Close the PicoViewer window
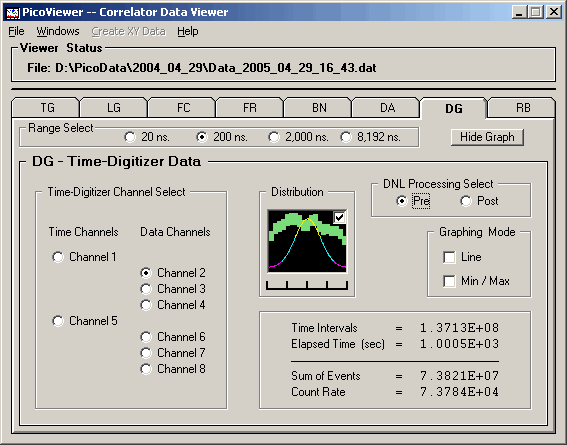567x445 pixels. coord(554,12)
